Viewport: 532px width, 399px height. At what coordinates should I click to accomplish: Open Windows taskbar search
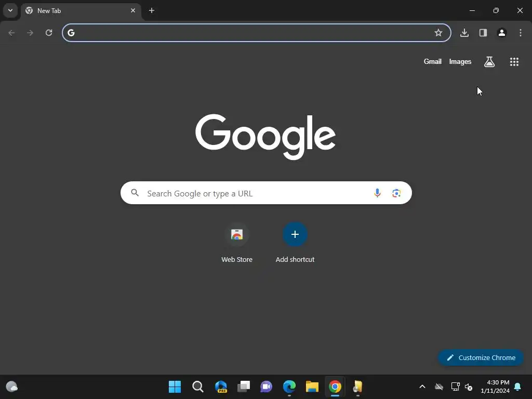point(198,387)
